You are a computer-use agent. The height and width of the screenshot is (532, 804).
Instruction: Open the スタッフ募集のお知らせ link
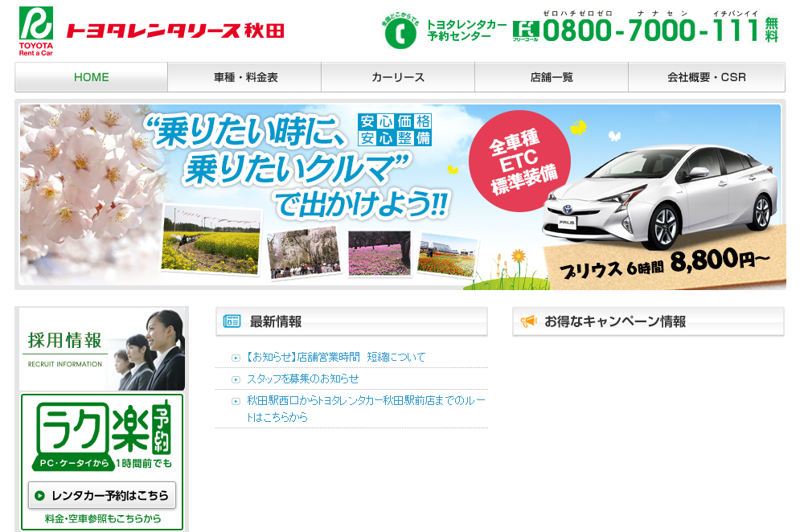pos(303,379)
